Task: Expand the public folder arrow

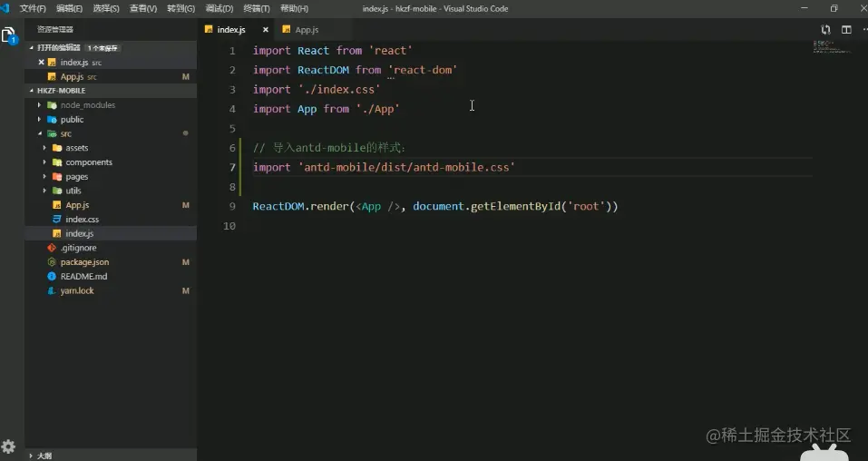Action: click(x=39, y=119)
